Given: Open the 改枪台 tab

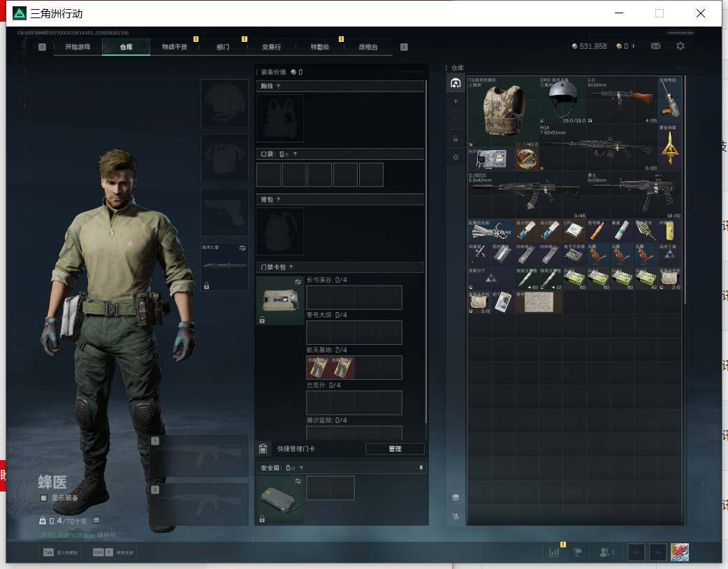Looking at the screenshot, I should [x=368, y=47].
